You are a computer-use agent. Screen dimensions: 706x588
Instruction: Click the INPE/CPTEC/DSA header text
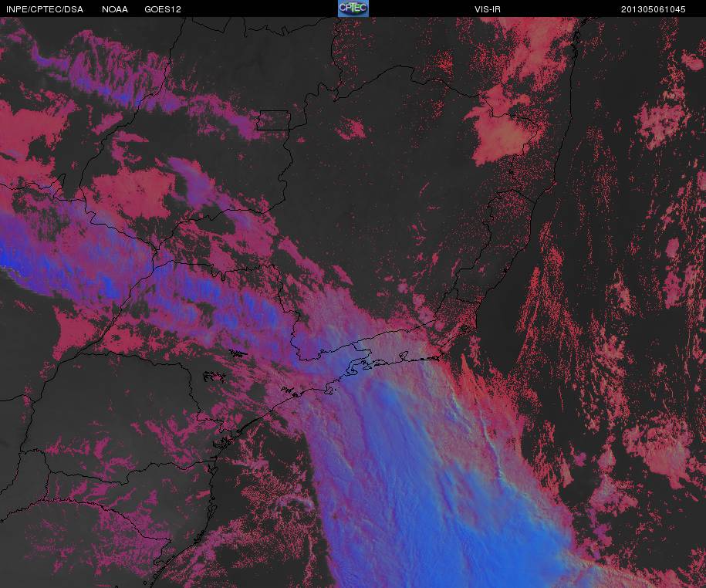[x=45, y=9]
